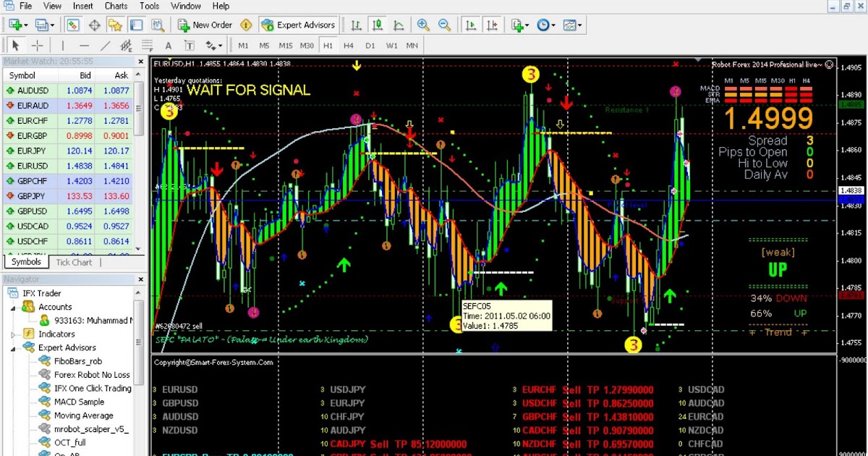Image resolution: width=868 pixels, height=456 pixels.
Task: Expand the Indicators tree node
Action: (13, 334)
